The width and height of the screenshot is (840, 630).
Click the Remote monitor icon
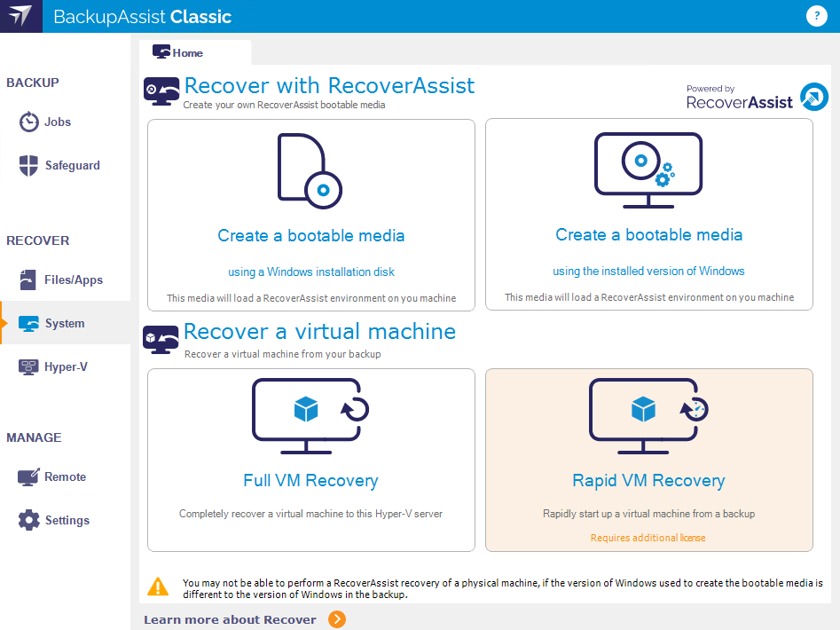pos(28,476)
